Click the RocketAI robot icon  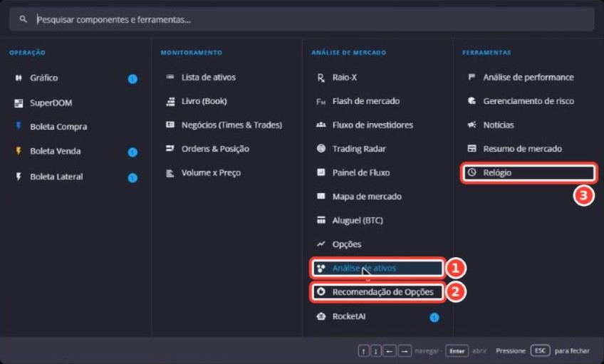(321, 316)
